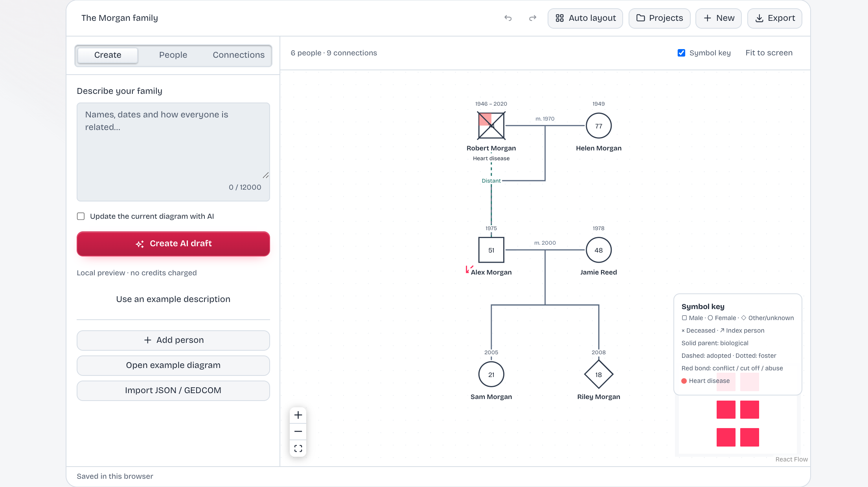Start a New diagram
Screen dimensions: 868x487
click(x=719, y=18)
